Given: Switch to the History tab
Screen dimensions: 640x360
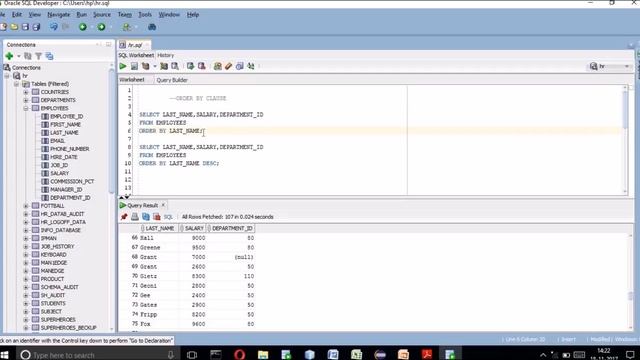Looking at the screenshot, I should point(165,55).
